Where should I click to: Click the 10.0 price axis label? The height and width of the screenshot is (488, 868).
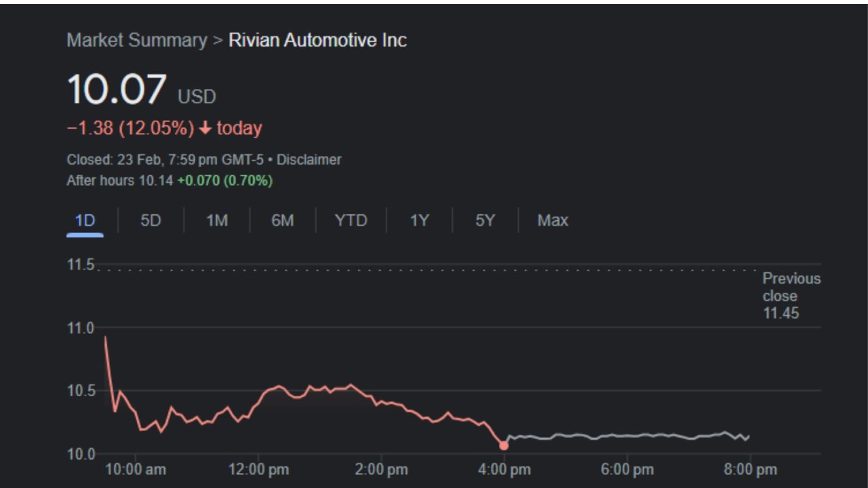[x=80, y=453]
